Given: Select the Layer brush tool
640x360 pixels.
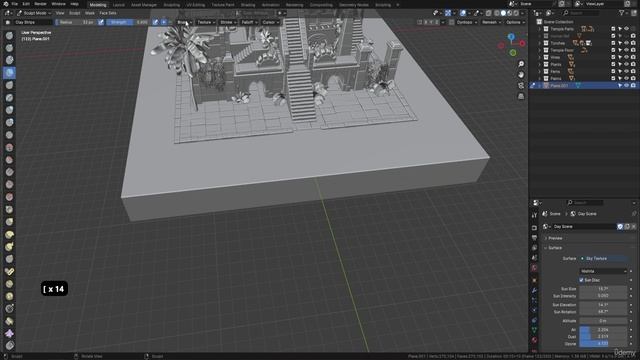Looking at the screenshot, I should (9, 98).
